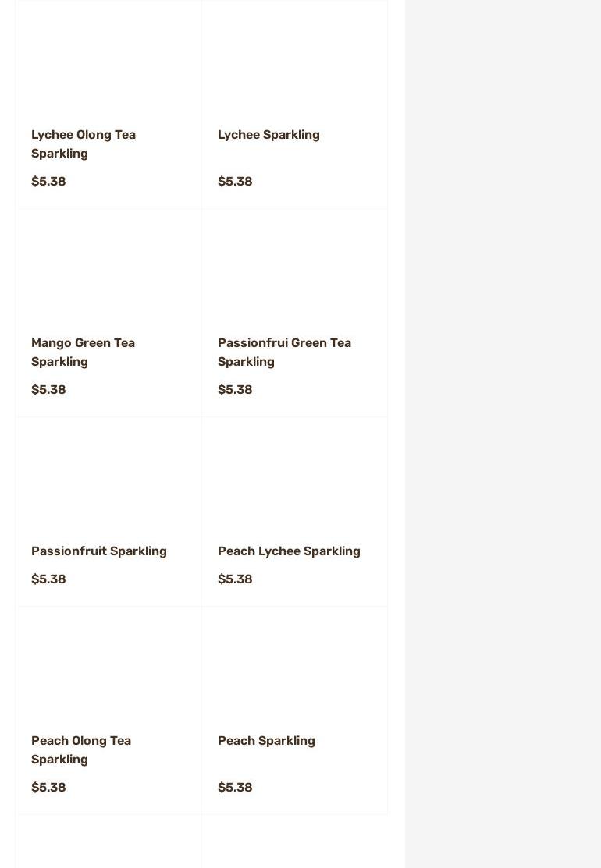Click the $5.38 under Peach Lychee Sparkling
Image resolution: width=601 pixels, height=868 pixels.
tap(235, 579)
